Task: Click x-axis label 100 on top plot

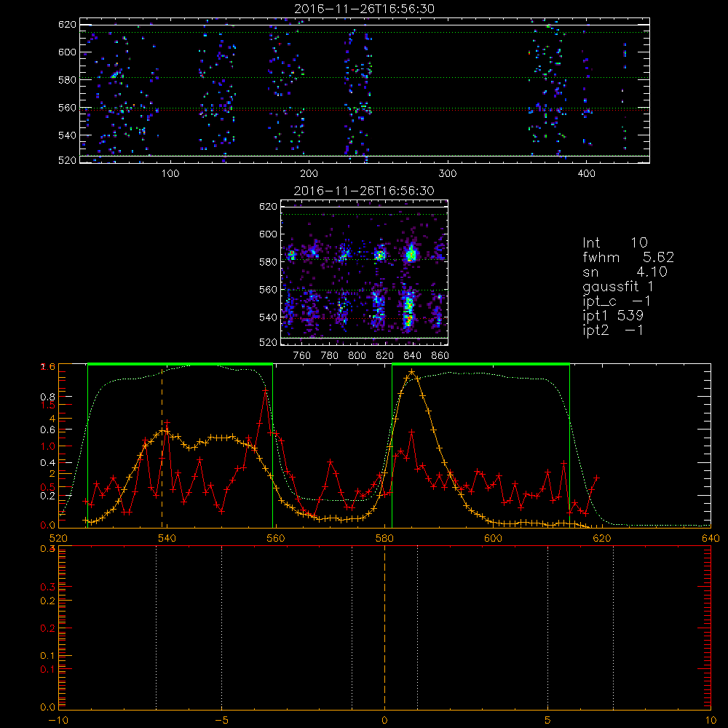Action: 170,174
